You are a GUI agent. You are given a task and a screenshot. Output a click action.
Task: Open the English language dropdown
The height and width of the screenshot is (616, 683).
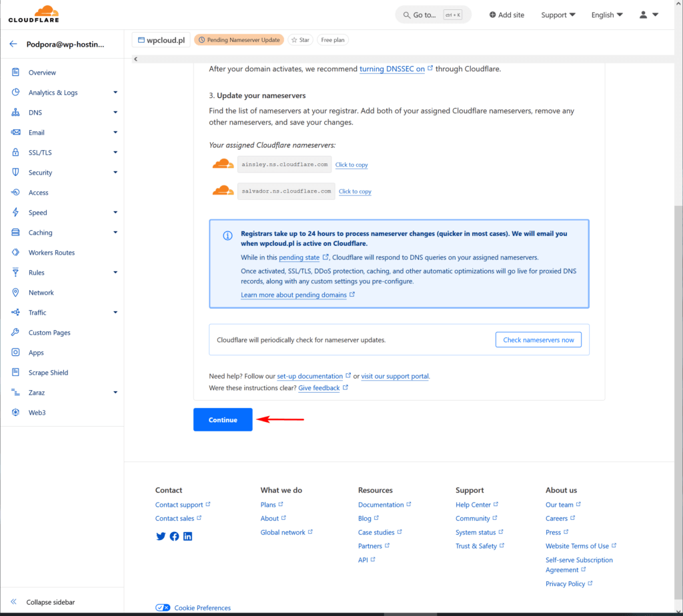606,15
